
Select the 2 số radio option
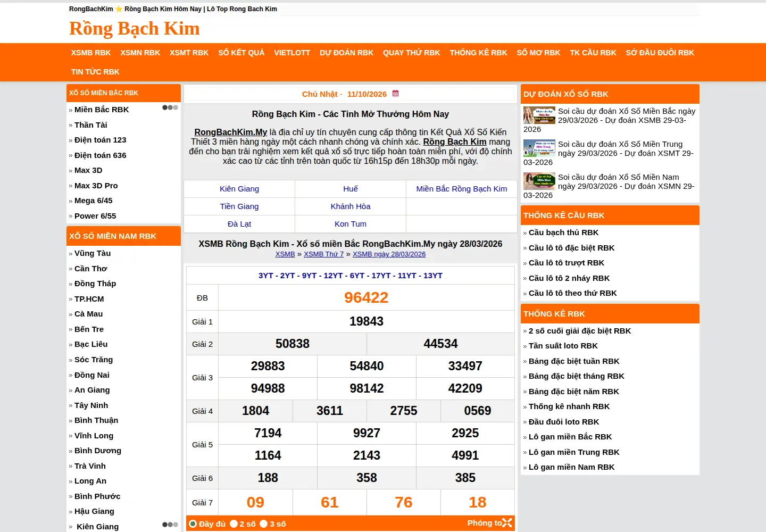(234, 524)
